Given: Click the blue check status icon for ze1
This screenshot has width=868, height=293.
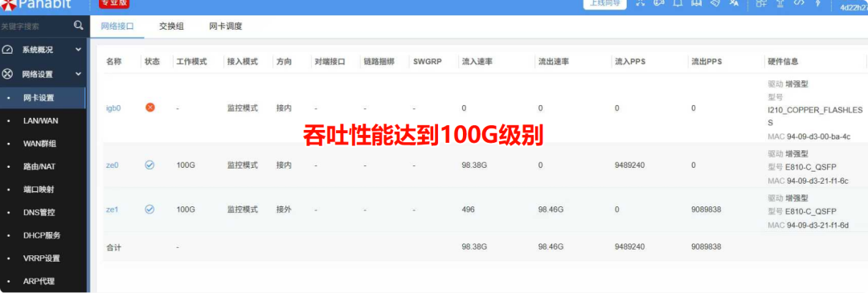Looking at the screenshot, I should pyautogui.click(x=149, y=209).
